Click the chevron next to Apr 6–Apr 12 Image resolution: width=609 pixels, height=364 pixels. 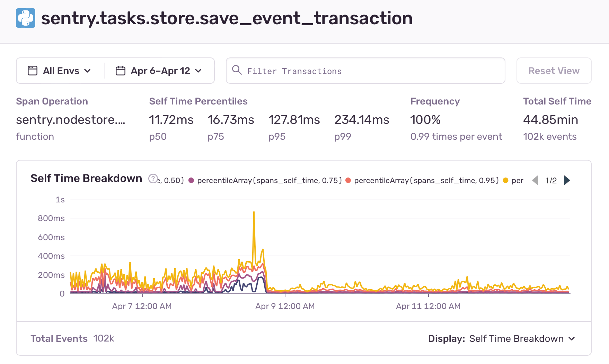[198, 71]
